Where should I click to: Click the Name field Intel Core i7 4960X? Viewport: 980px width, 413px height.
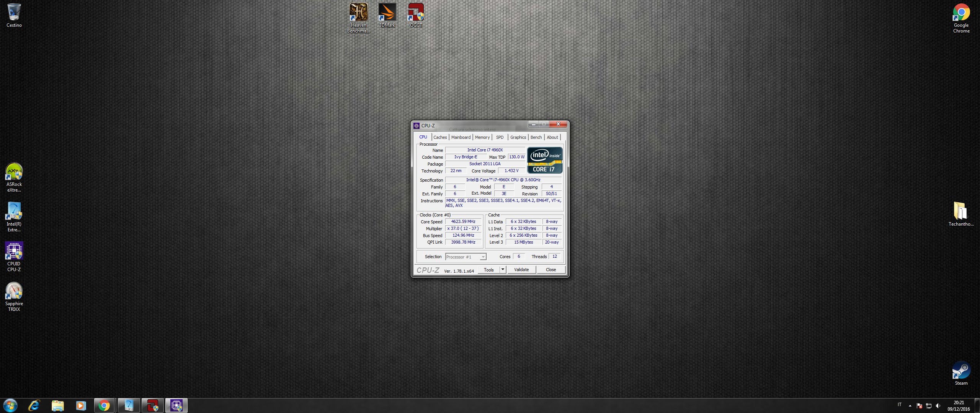[485, 150]
